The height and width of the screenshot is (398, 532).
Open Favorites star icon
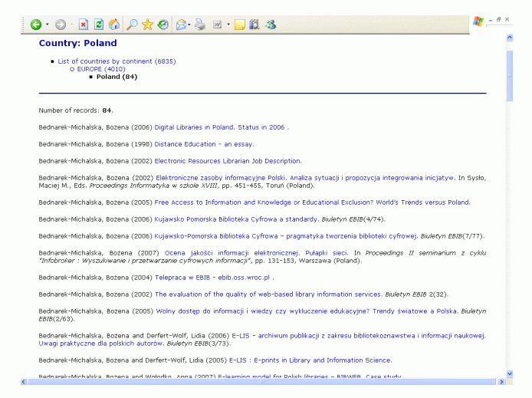click(147, 25)
